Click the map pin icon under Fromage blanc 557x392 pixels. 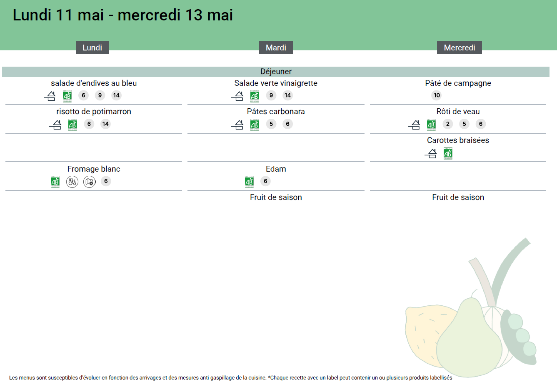pos(89,182)
